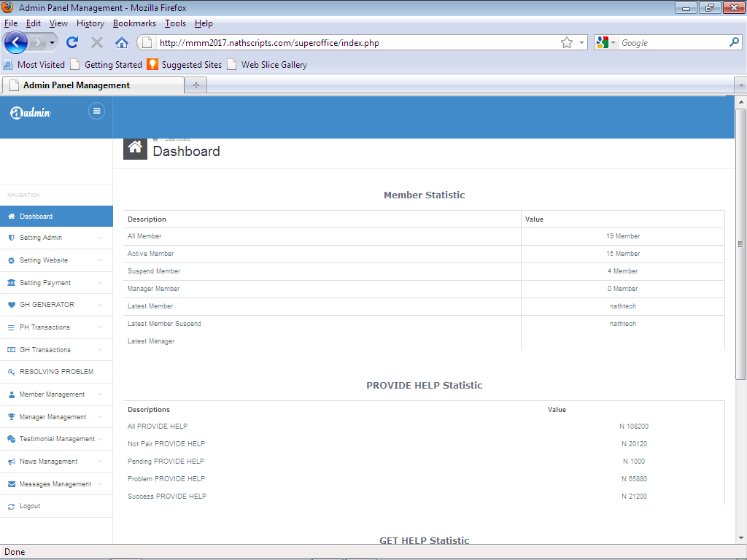
Task: Click the Google search magnifier icon
Action: click(735, 42)
